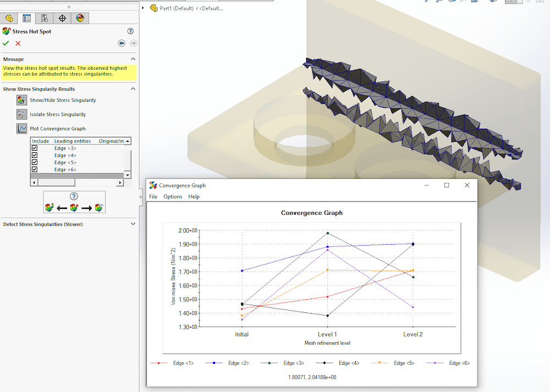Collapse Show Stress Singularity Results section

[133, 89]
